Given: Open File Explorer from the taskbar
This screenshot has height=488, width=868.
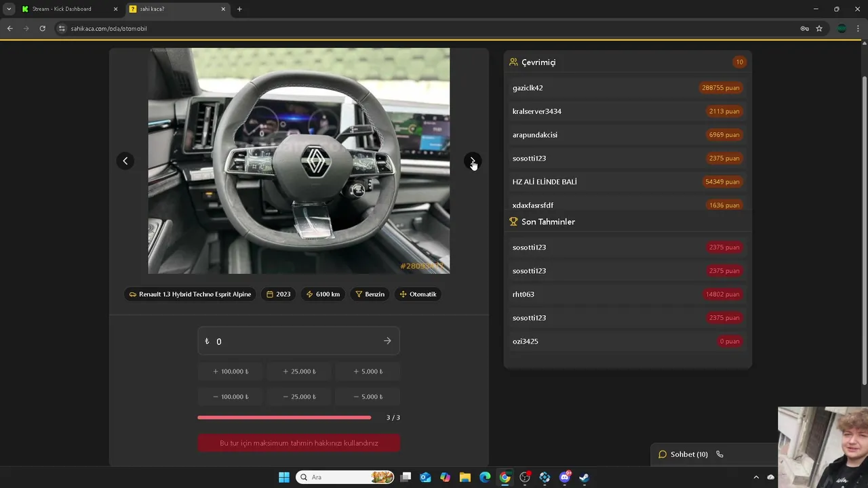Looking at the screenshot, I should [x=465, y=477].
